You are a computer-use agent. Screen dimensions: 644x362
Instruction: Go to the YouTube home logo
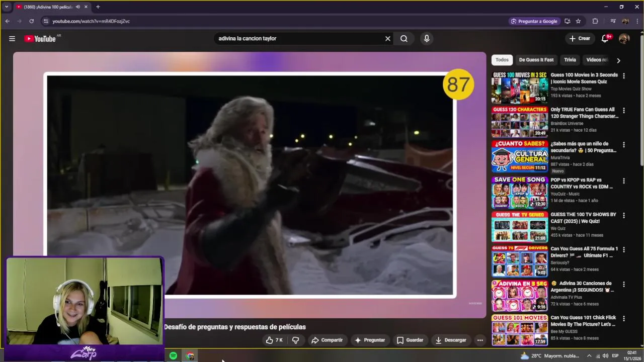[x=40, y=39]
